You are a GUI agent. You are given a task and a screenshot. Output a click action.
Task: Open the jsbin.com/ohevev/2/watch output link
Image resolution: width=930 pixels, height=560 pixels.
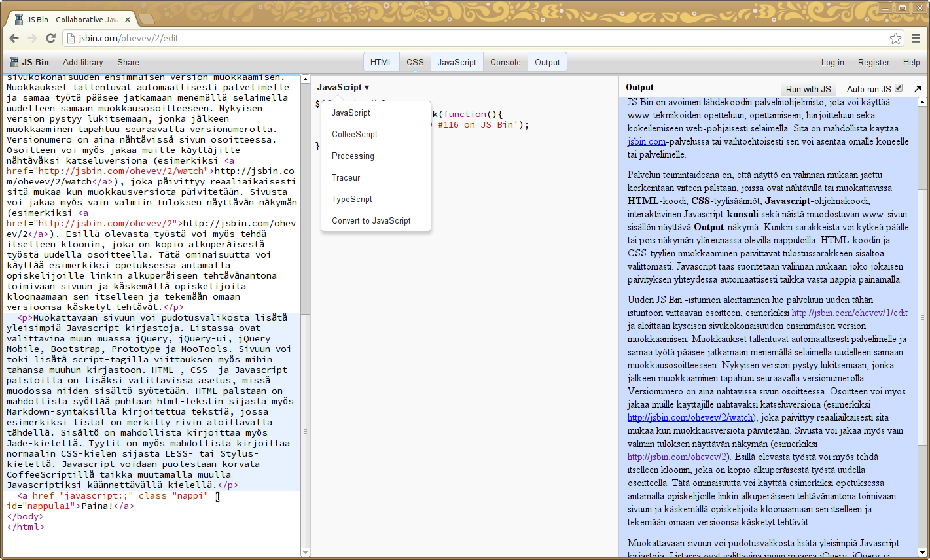point(690,417)
